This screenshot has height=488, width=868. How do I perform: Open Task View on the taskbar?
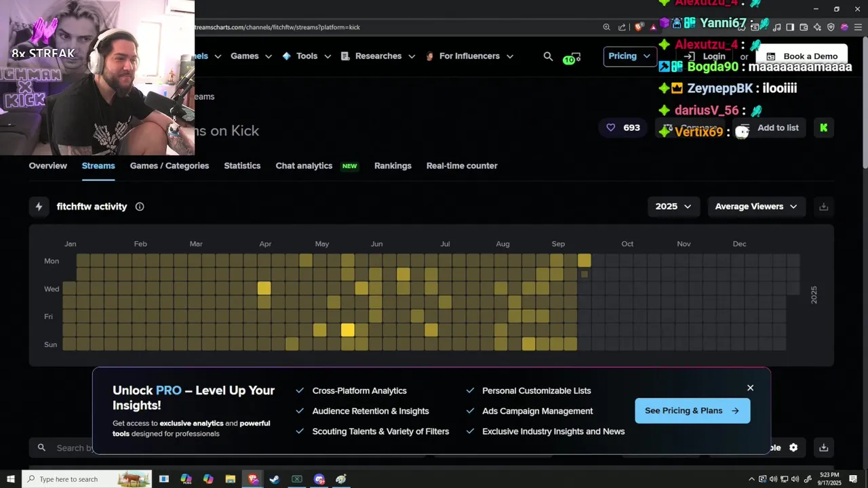164,479
